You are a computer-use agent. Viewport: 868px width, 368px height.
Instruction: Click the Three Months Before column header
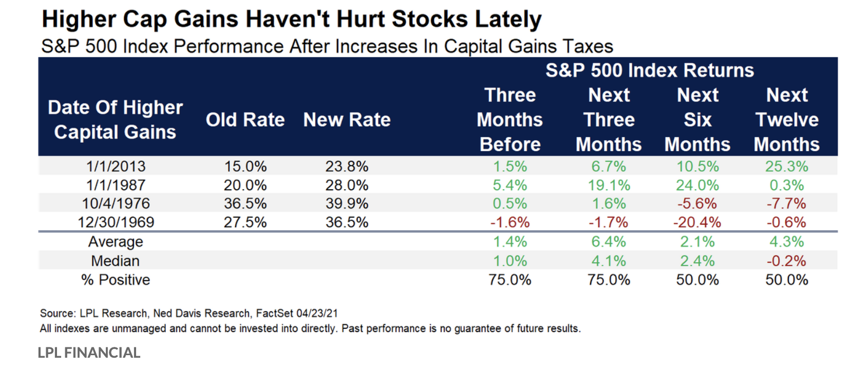(510, 120)
